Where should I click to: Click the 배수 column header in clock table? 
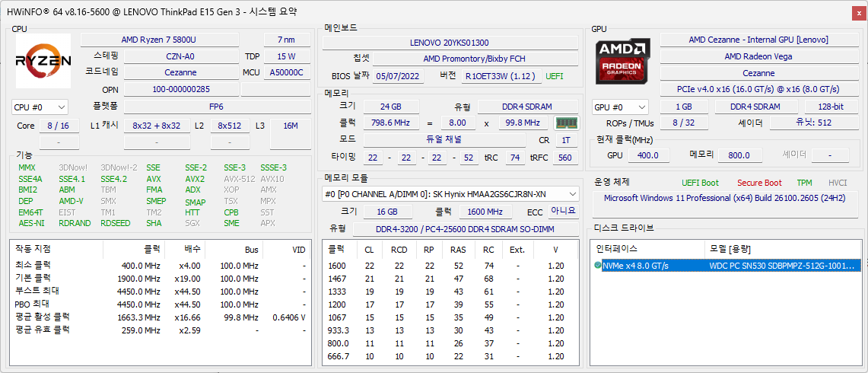[x=186, y=249]
